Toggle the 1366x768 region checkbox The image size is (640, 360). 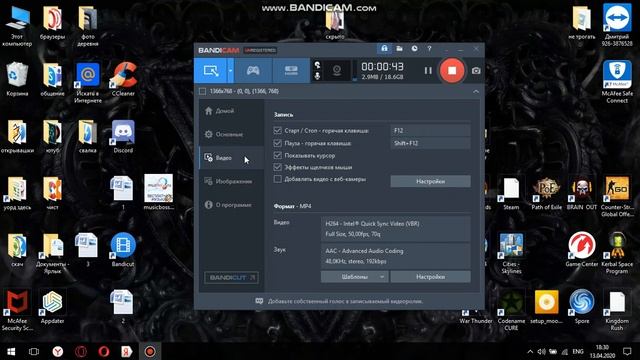pos(202,91)
